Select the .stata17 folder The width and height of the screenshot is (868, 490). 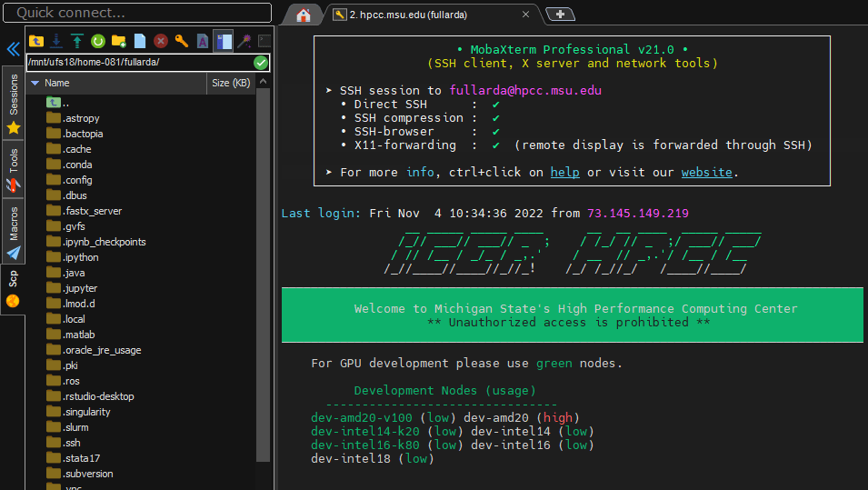(74, 459)
